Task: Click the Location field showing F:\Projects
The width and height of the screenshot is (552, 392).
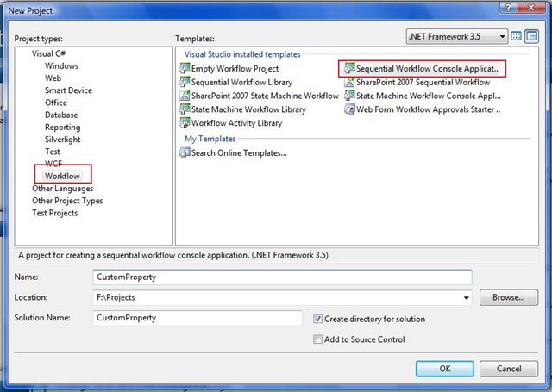Action: tap(282, 297)
